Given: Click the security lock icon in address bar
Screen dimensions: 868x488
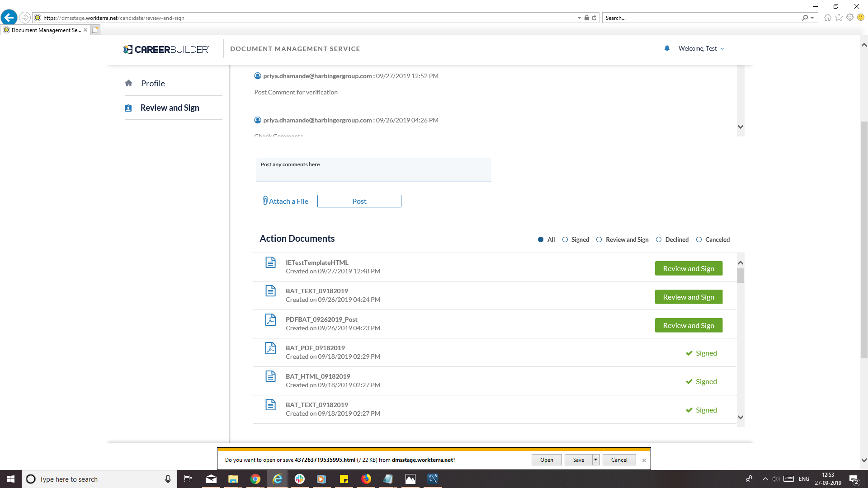Looking at the screenshot, I should pos(586,18).
